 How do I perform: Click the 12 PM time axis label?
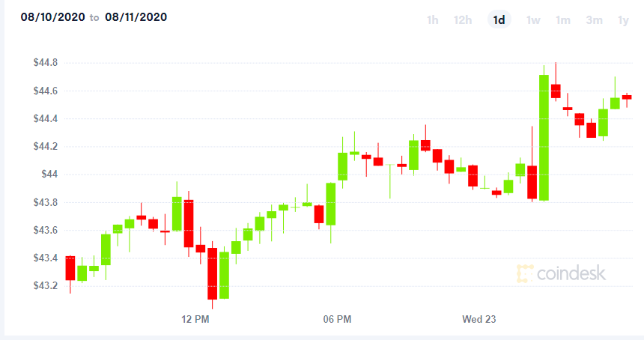click(x=195, y=319)
